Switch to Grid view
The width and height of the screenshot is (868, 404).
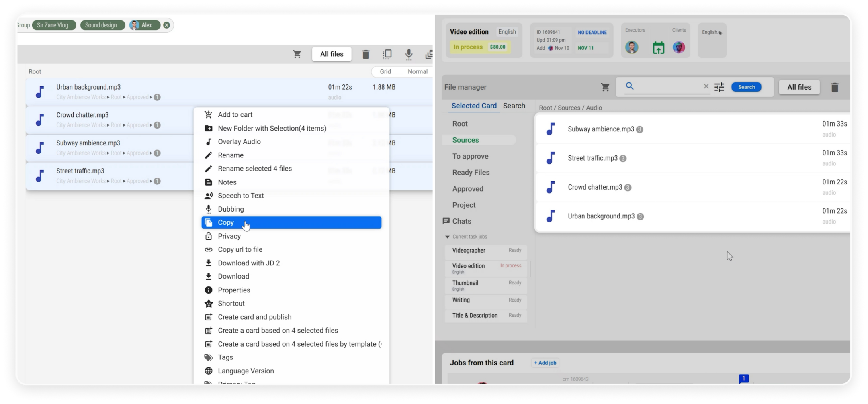(x=385, y=71)
